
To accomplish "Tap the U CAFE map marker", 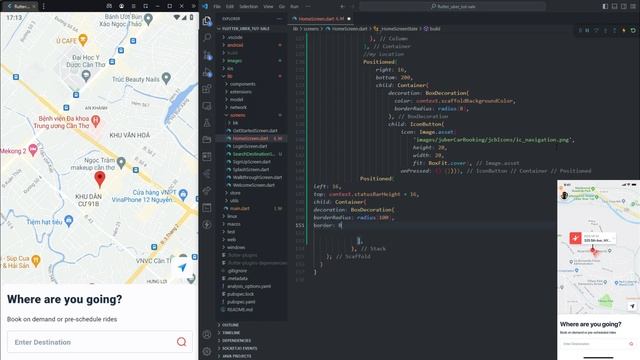I will [x=83, y=40].
